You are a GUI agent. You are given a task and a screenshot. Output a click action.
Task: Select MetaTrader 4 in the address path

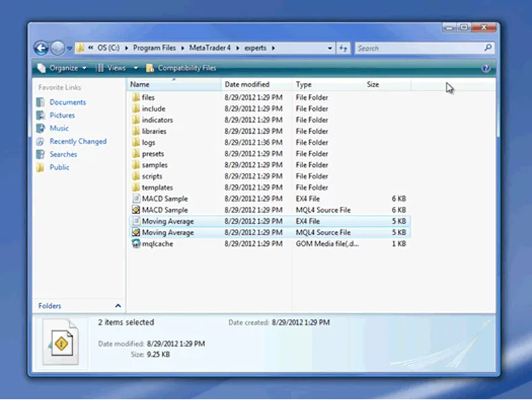tap(210, 48)
